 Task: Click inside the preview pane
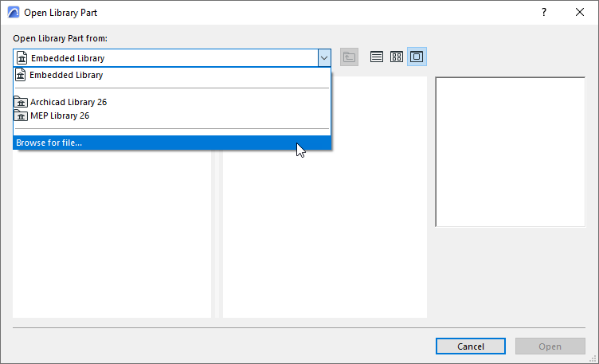click(510, 151)
